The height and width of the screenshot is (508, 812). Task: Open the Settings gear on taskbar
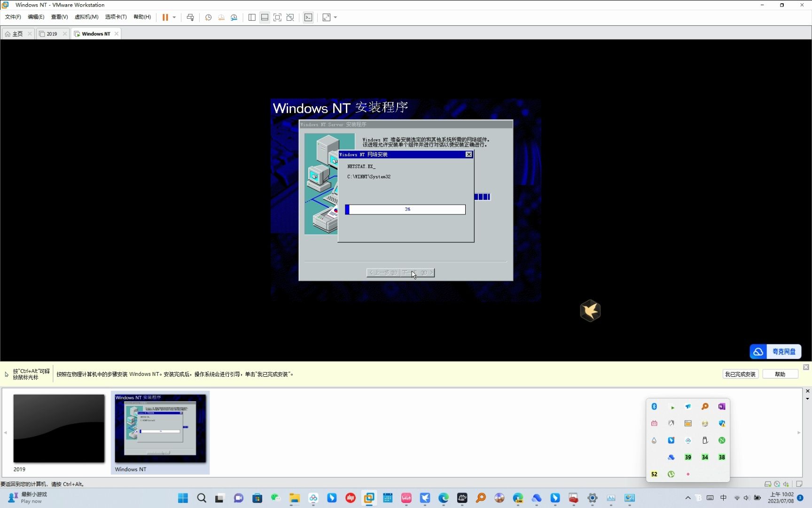point(593,498)
